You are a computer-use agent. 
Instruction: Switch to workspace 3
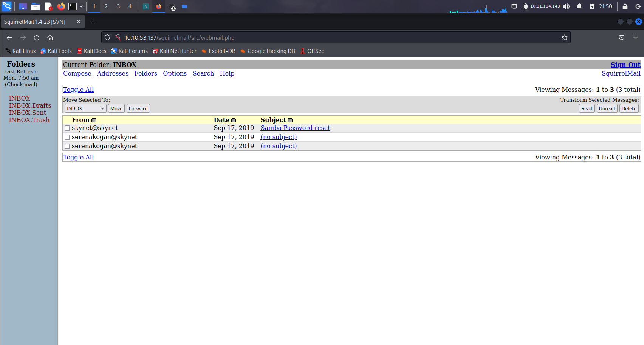pyautogui.click(x=118, y=6)
